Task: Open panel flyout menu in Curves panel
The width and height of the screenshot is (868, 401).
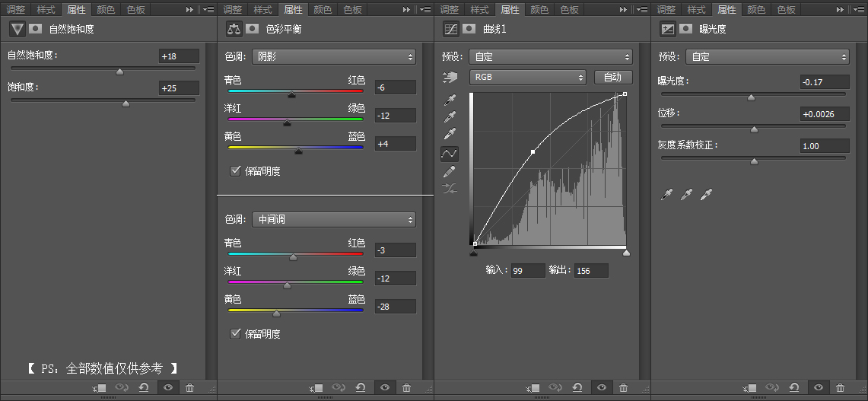Action: pos(642,9)
